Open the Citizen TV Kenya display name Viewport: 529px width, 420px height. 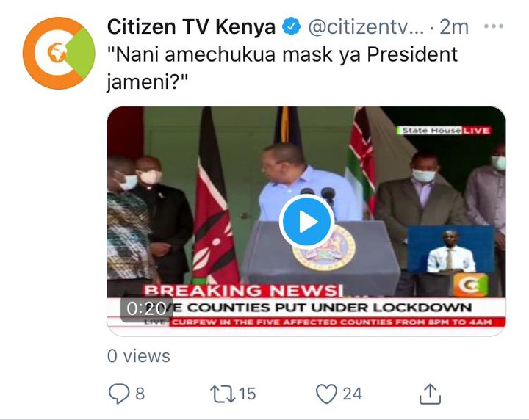191,27
